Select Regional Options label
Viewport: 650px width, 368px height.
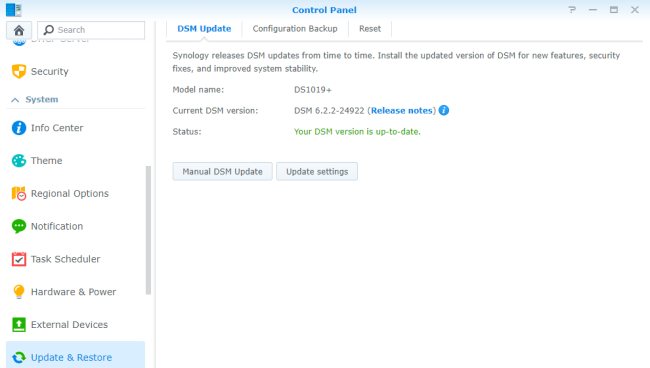[x=70, y=194]
